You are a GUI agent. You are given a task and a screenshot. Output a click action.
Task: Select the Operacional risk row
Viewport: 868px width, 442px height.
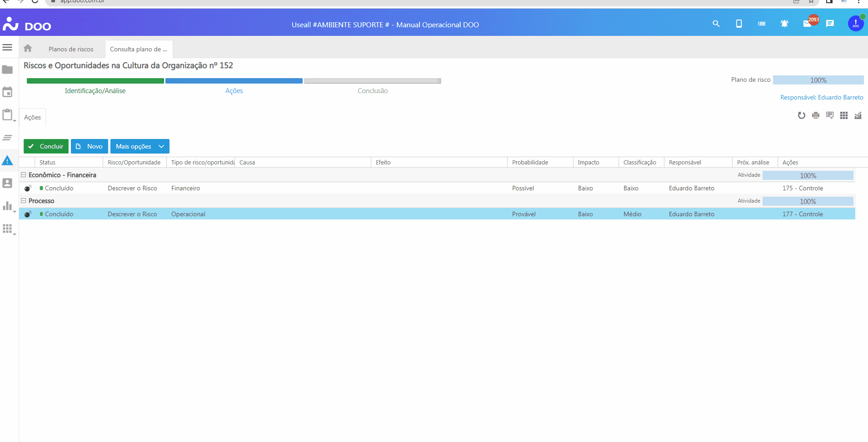point(188,214)
